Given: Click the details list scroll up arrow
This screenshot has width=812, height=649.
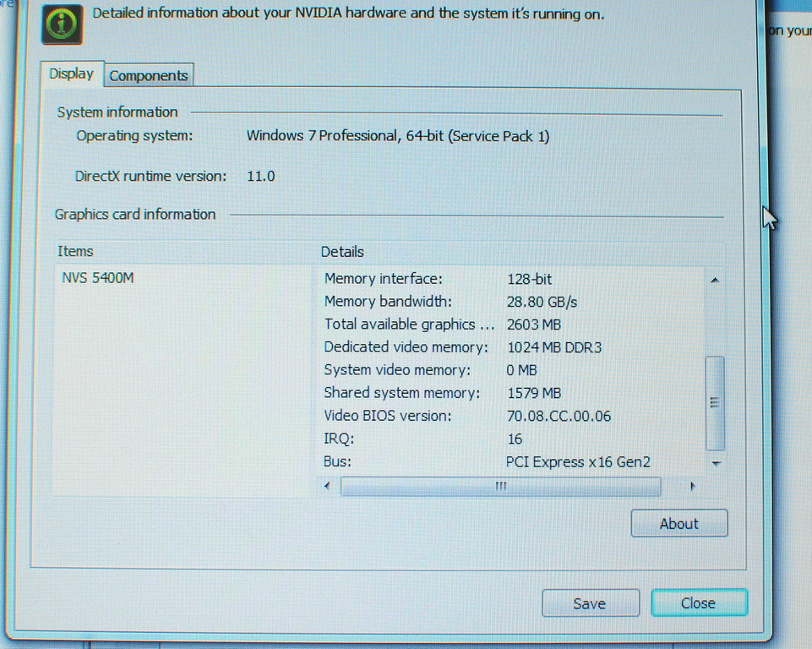Looking at the screenshot, I should point(715,281).
